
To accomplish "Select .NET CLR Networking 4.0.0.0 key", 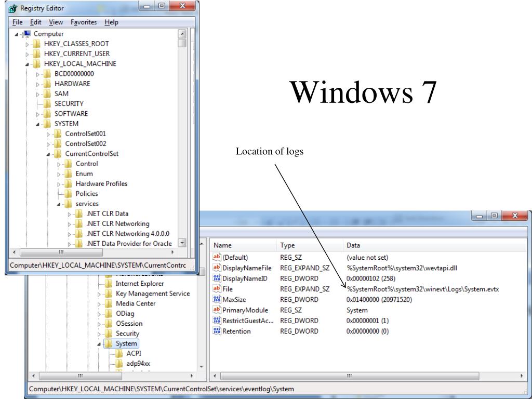I will coord(128,234).
